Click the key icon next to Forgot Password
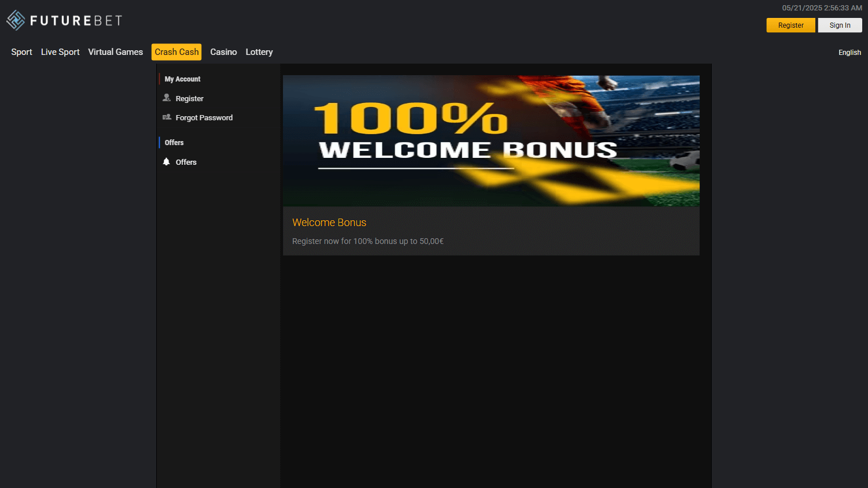 tap(166, 117)
